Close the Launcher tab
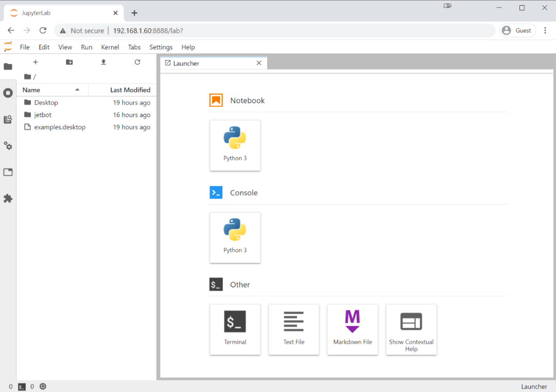 pyautogui.click(x=259, y=63)
